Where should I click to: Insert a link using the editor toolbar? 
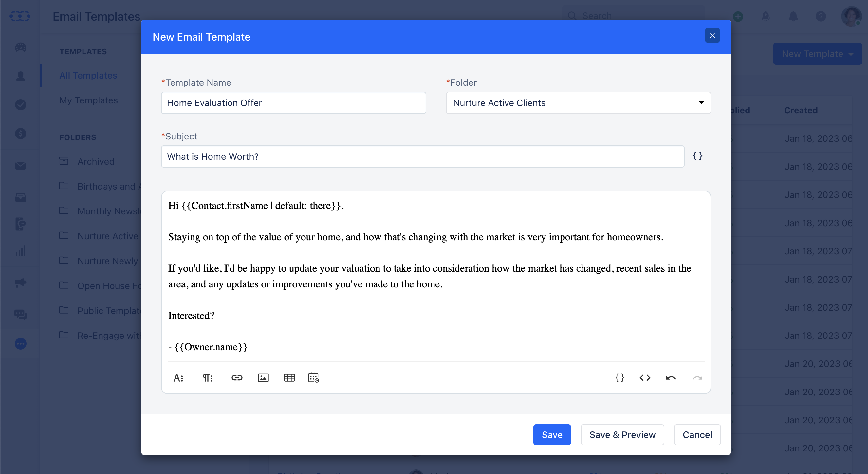pyautogui.click(x=237, y=378)
